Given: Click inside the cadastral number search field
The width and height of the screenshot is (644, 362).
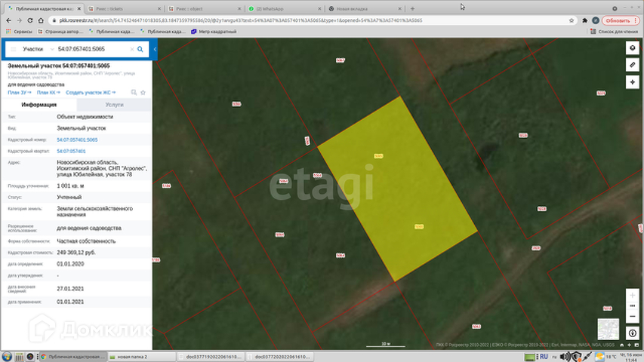Looking at the screenshot, I should coord(93,49).
